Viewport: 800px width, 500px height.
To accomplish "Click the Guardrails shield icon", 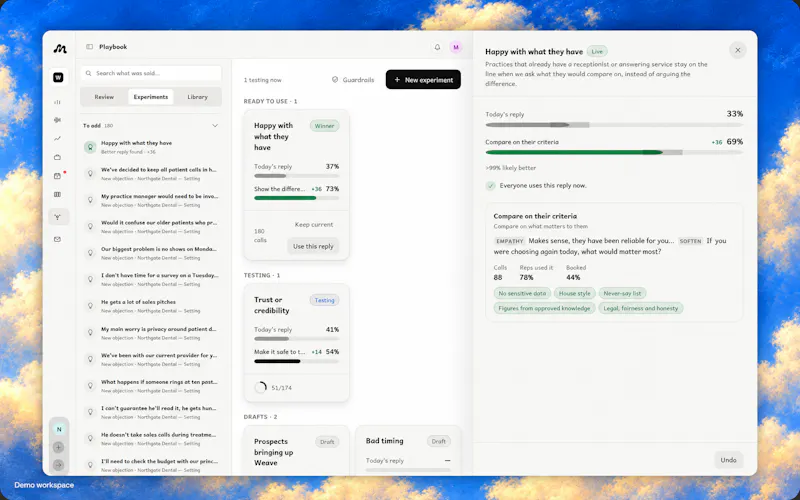I will pyautogui.click(x=335, y=80).
